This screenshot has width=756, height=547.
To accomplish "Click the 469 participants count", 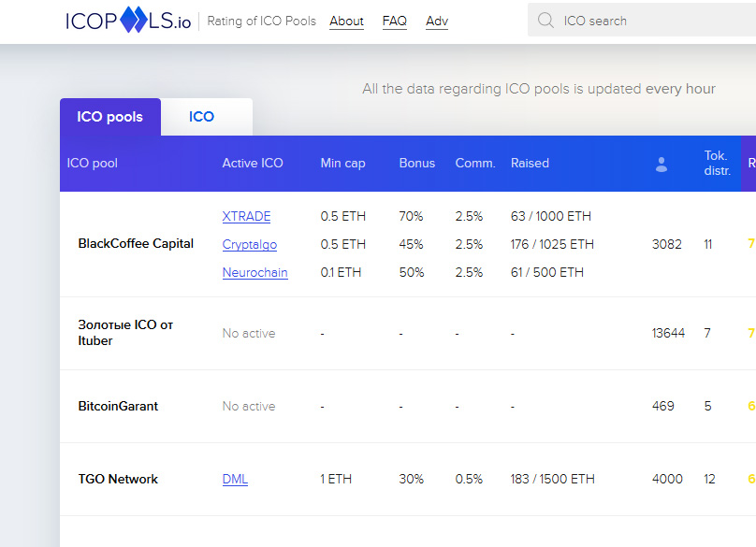I will coord(663,406).
